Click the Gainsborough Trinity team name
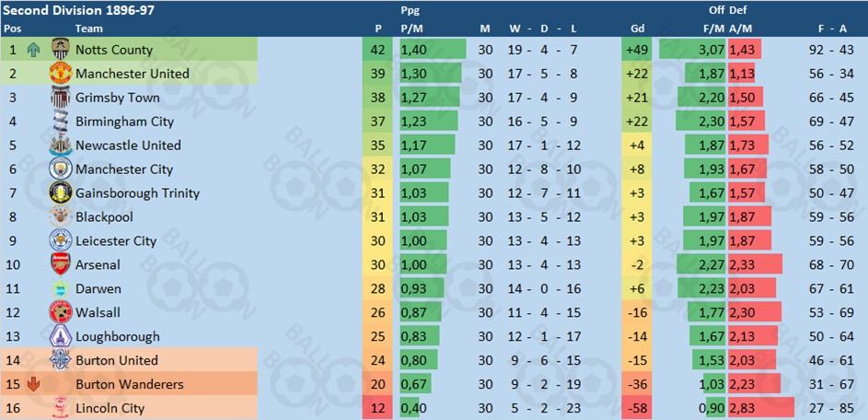The height and width of the screenshot is (420, 868). pyautogui.click(x=137, y=192)
